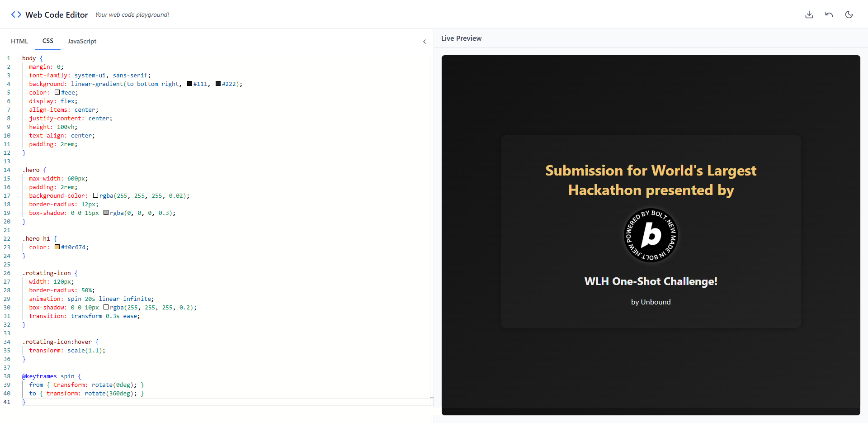Click the 'transition: transform 0.3s ease;' line

click(x=85, y=316)
